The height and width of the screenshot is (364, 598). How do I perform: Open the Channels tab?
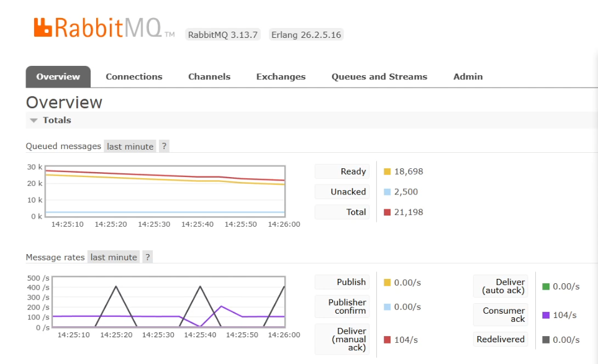click(x=209, y=76)
